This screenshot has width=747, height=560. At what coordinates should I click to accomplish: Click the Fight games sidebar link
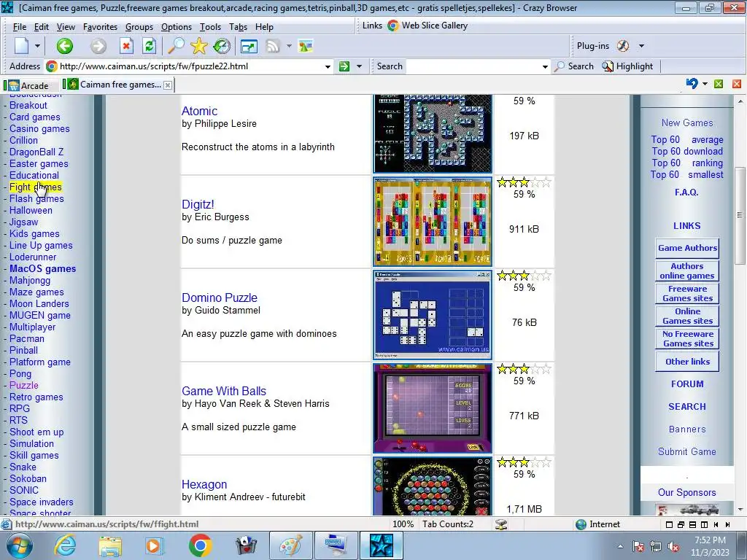[x=36, y=187]
